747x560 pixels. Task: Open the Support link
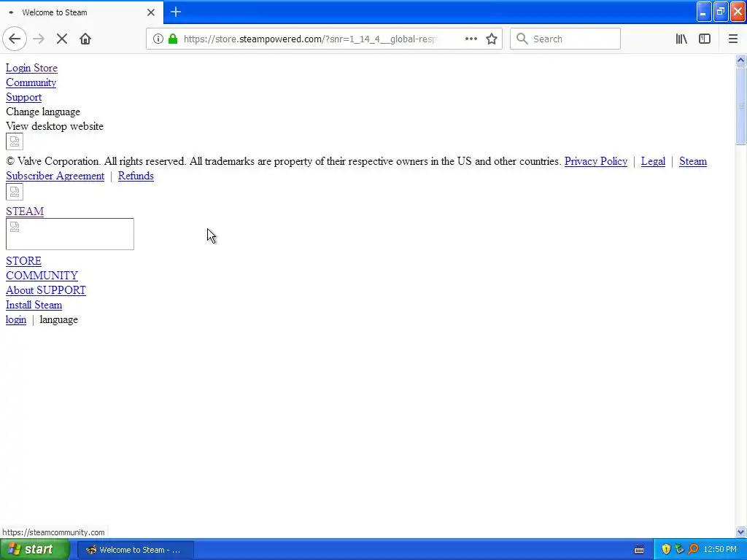point(24,97)
